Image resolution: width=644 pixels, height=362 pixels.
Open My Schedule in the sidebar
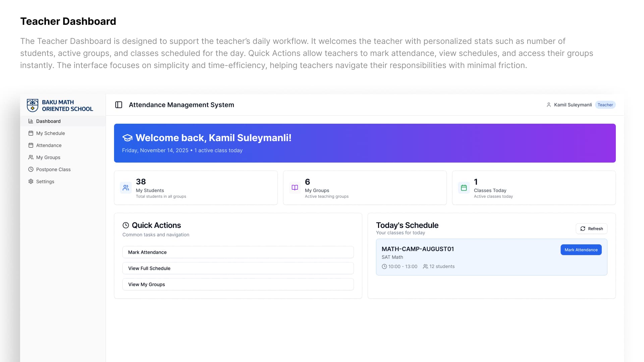pyautogui.click(x=50, y=133)
